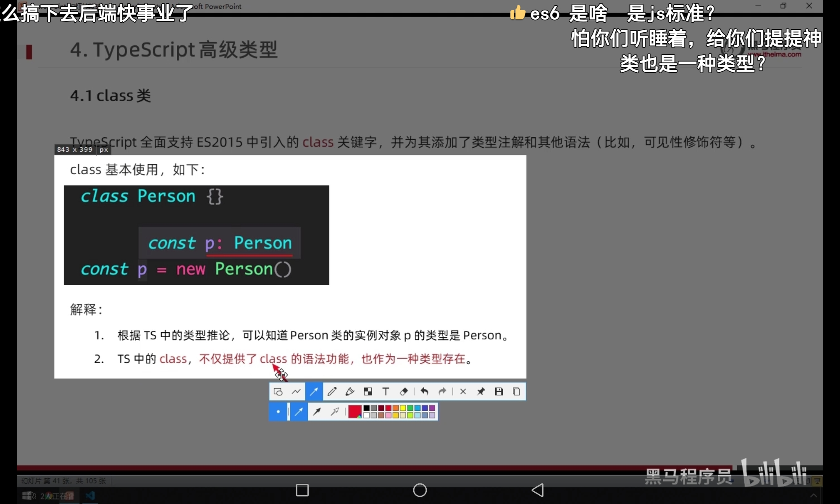Choose the outlined hollow arrow style

tap(335, 412)
